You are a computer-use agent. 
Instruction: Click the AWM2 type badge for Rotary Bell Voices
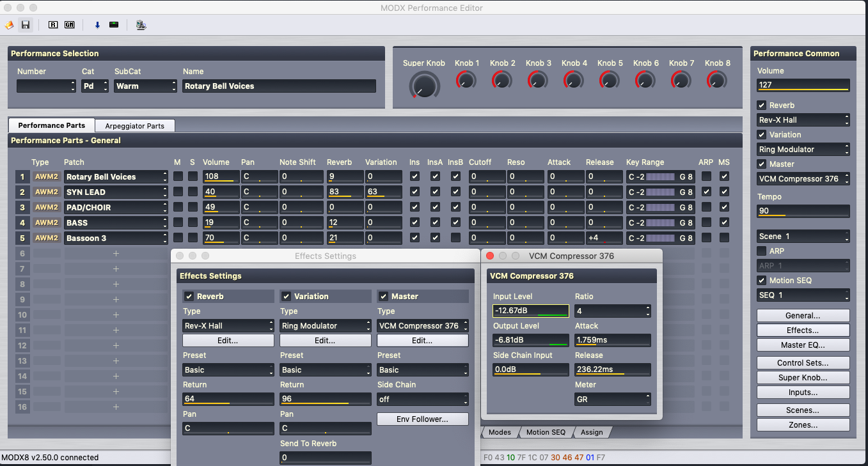pos(47,176)
